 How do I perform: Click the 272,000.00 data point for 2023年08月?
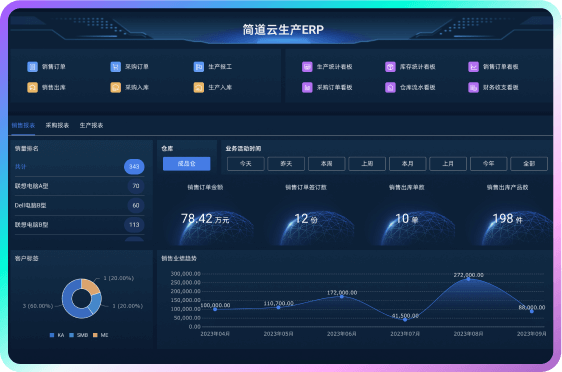(468, 279)
